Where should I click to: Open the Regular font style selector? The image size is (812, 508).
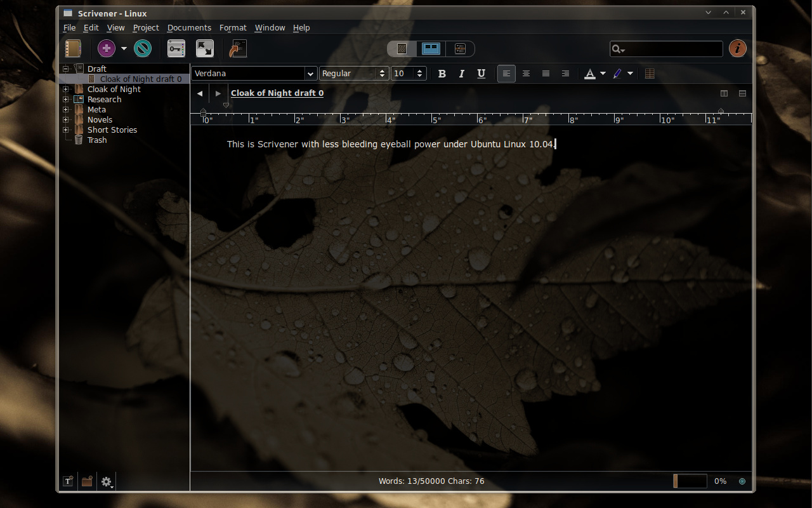tap(354, 74)
